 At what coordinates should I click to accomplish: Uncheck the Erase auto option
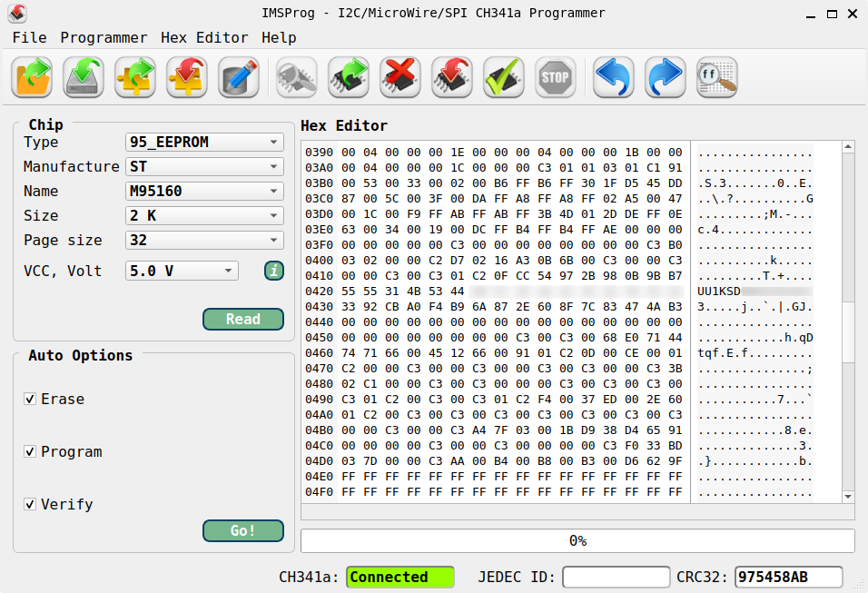(30, 400)
